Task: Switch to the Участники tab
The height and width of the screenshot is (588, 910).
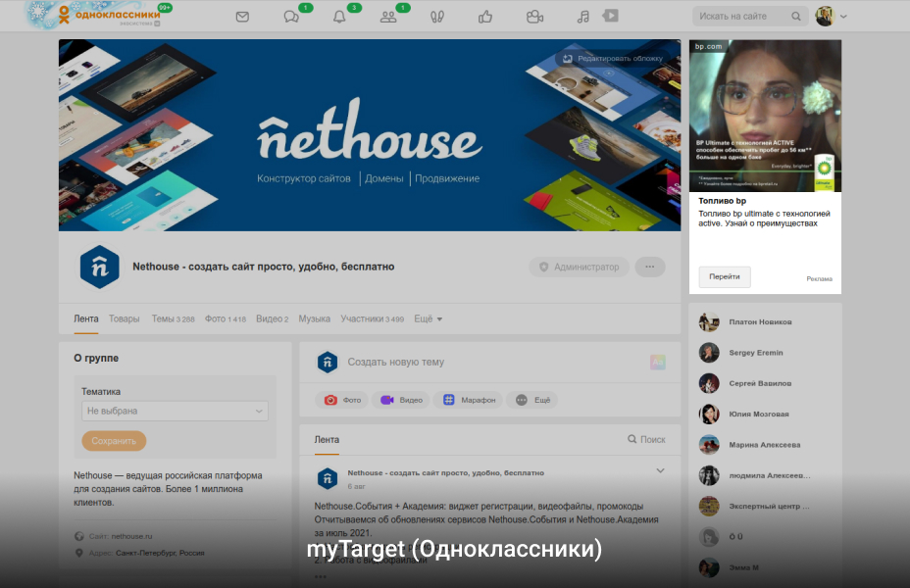Action: tap(372, 318)
